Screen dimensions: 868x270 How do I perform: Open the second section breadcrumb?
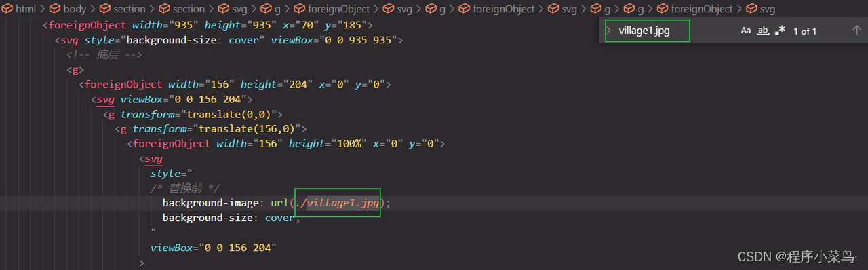(182, 9)
